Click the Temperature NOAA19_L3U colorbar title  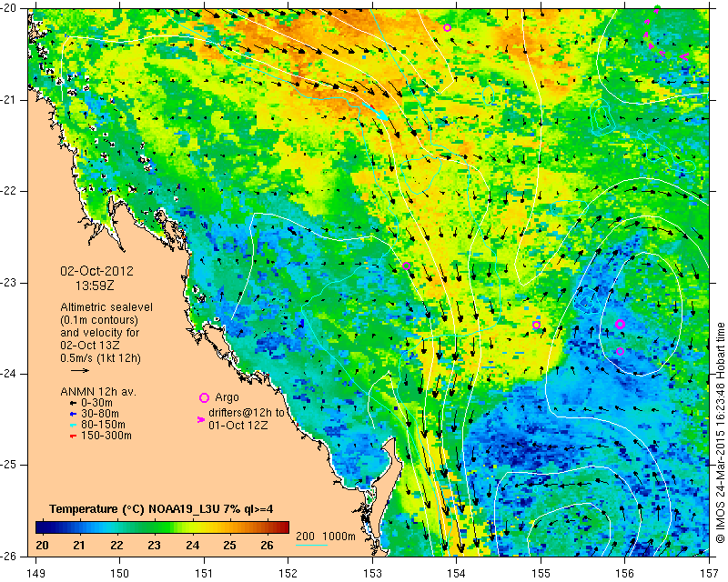tap(161, 509)
